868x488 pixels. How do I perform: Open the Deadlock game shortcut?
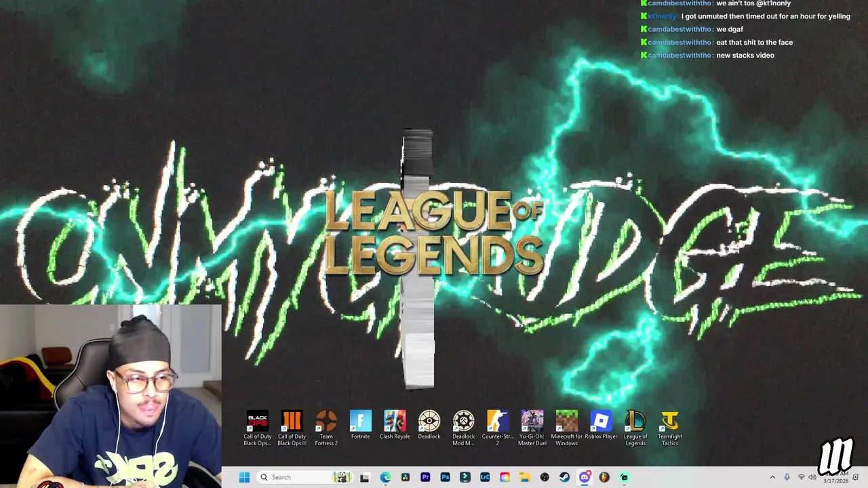tap(429, 425)
